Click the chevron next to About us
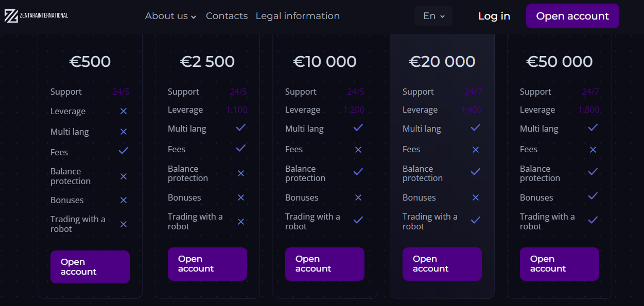644x306 pixels. (194, 17)
